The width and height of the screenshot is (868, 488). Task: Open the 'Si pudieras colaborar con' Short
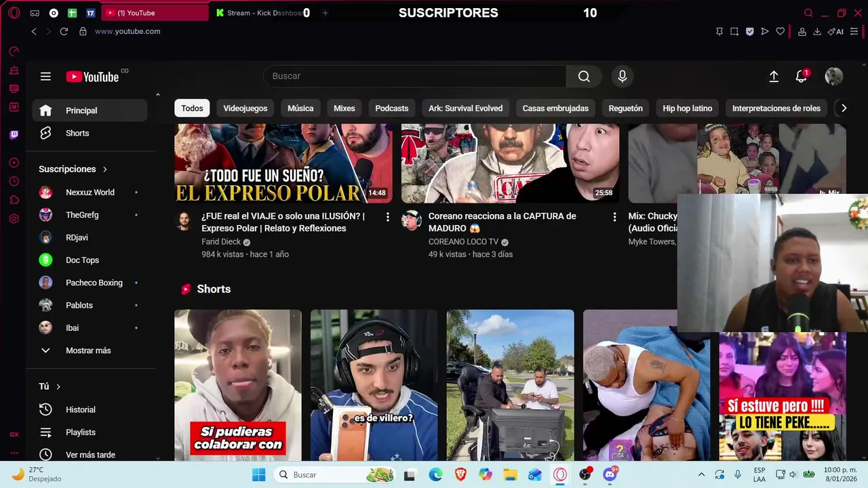point(238,385)
